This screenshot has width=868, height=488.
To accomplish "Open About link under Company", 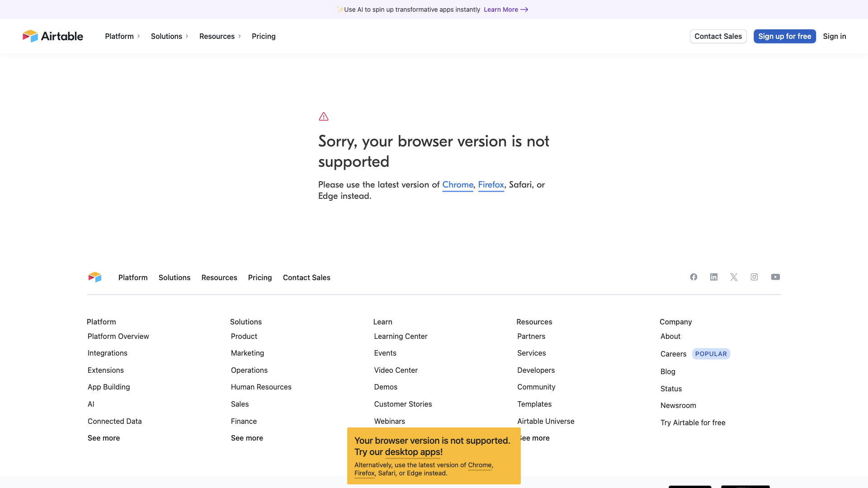I will (670, 336).
